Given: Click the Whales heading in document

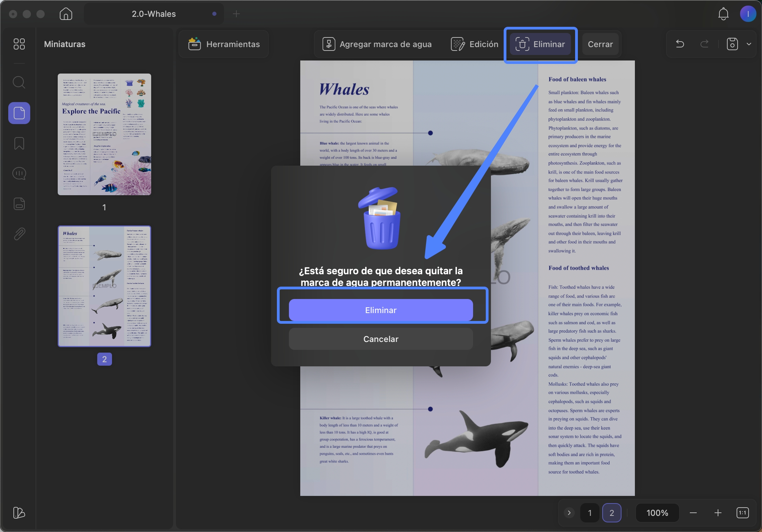Looking at the screenshot, I should click(344, 89).
